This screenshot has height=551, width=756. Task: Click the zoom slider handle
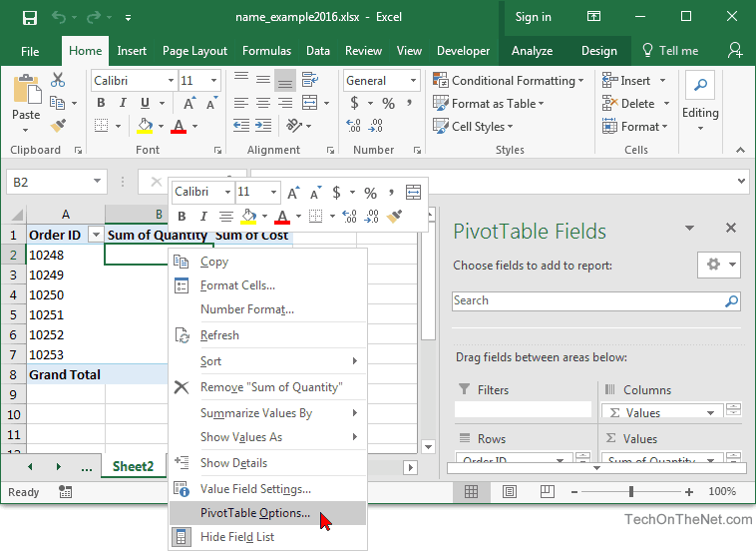[630, 492]
